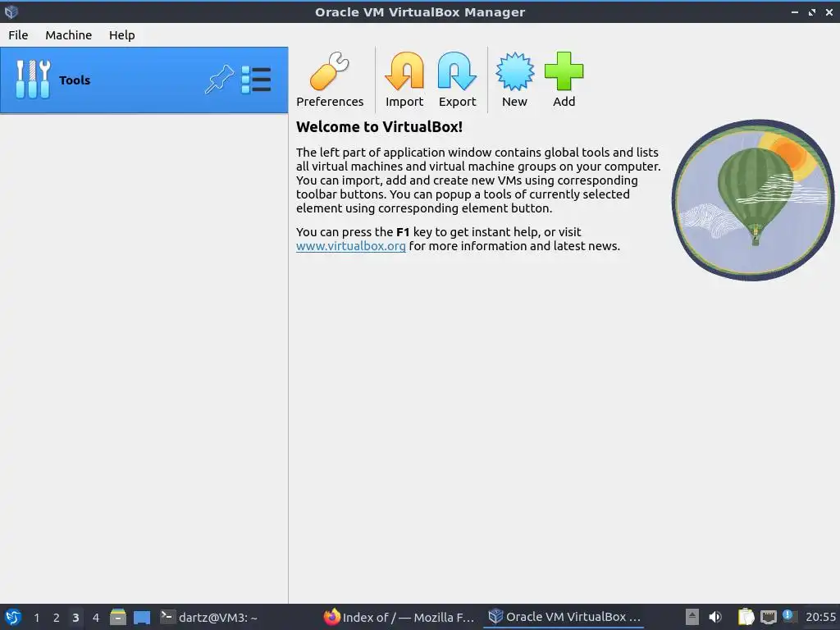840x630 pixels.
Task: Click the blue show desktop icon
Action: pyautogui.click(x=142, y=617)
